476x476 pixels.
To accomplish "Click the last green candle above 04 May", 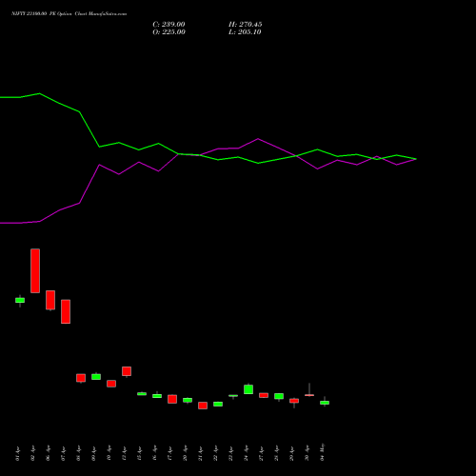I will [325, 402].
